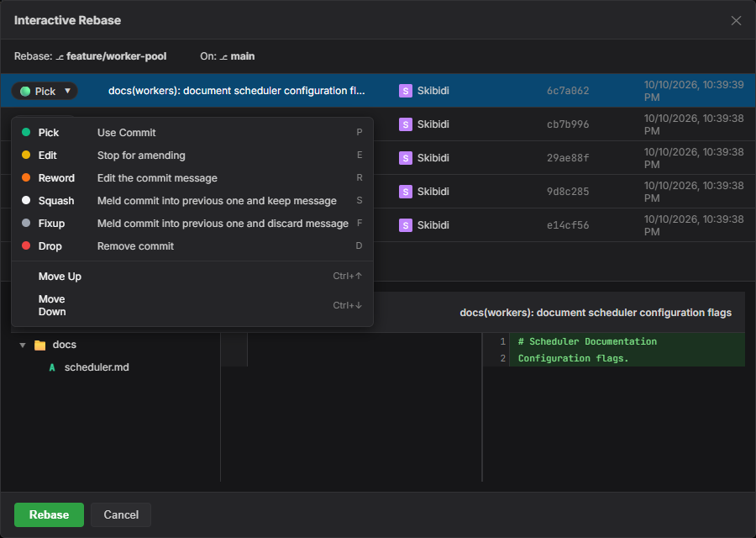Viewport: 756px width, 538px height.
Task: Click the Cancel button
Action: click(x=121, y=514)
